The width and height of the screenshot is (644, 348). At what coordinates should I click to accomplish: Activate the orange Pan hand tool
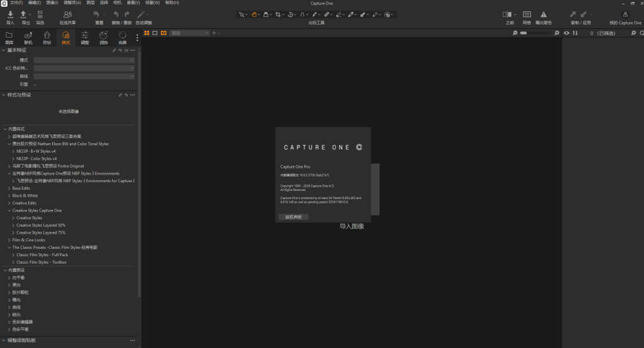coord(254,14)
